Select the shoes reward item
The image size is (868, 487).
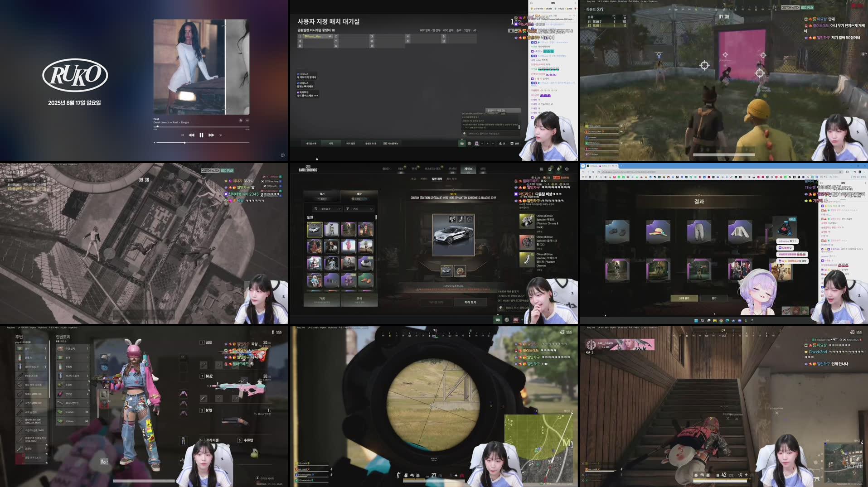pos(617,231)
